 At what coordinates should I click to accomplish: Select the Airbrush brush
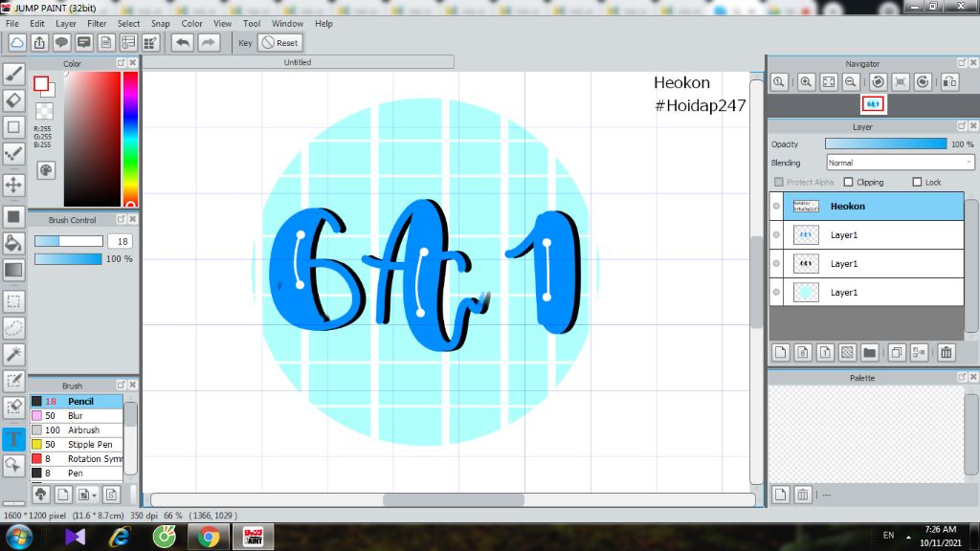pyautogui.click(x=77, y=430)
